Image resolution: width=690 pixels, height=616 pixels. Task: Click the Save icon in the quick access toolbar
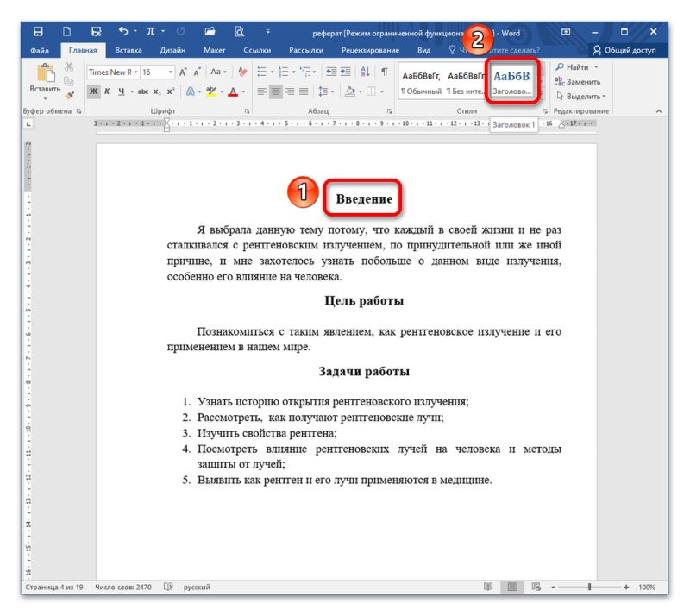click(38, 32)
